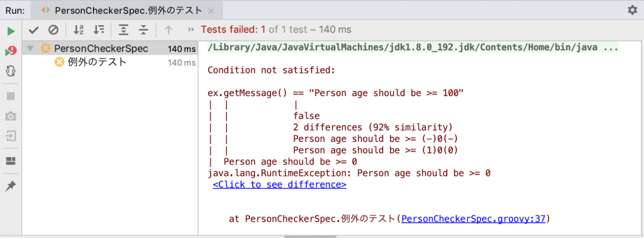Toggle auto-test rerun icon
The height and width of the screenshot is (238, 644).
pyautogui.click(x=11, y=72)
